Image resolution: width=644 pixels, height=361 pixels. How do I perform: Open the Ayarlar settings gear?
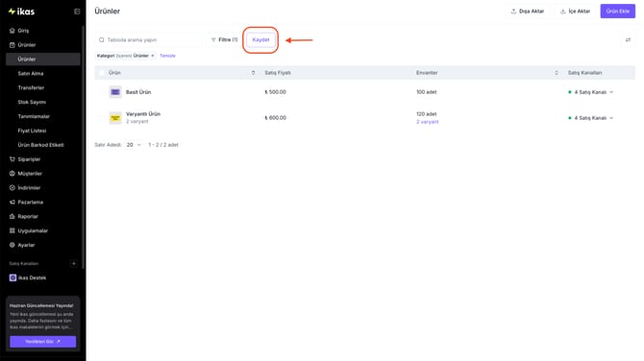pyautogui.click(x=12, y=245)
